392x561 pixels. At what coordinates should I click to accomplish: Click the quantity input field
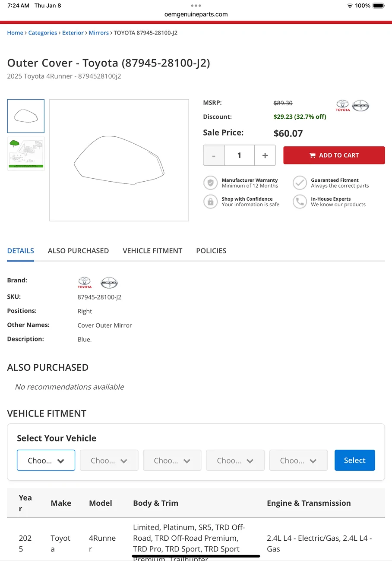(239, 155)
